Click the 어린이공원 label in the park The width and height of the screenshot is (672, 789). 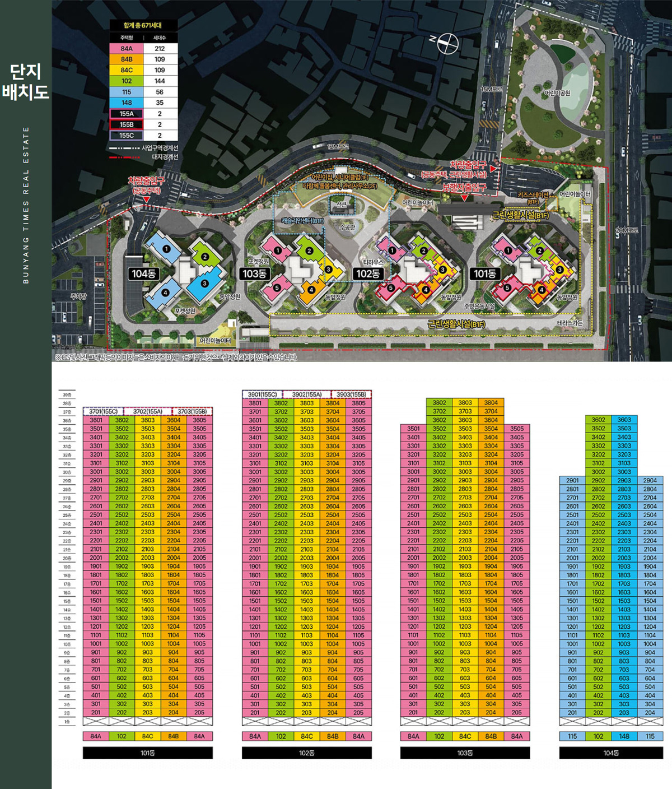[557, 93]
